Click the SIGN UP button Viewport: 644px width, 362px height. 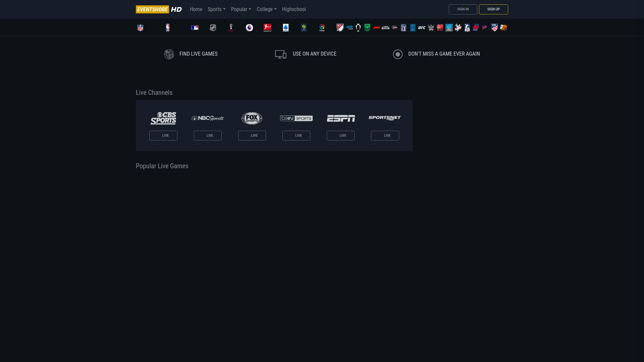pos(493,9)
